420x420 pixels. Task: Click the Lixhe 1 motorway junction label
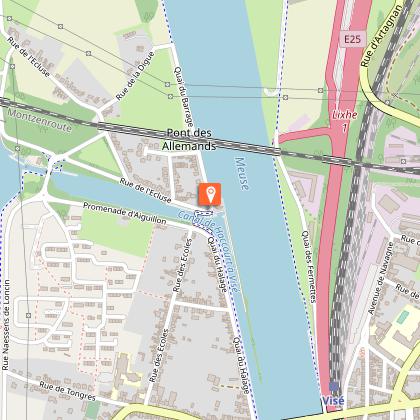[x=345, y=121]
